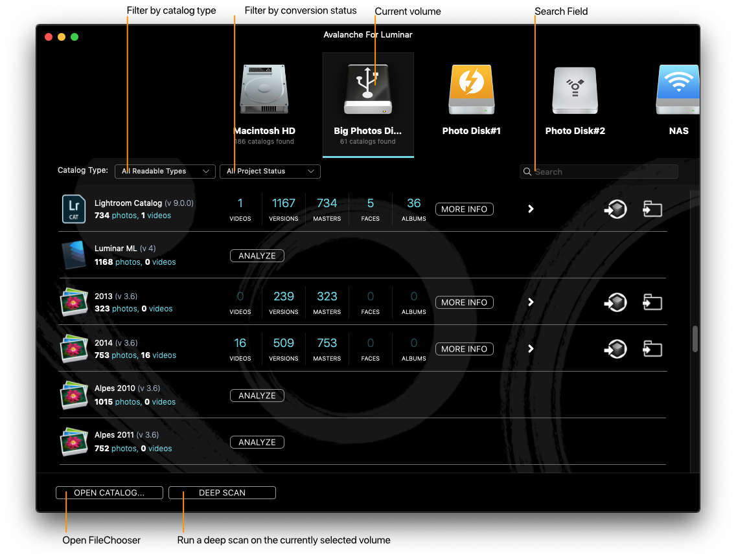The image size is (736, 560).
Task: Click MORE INFO for 2014 catalog
Action: click(x=465, y=349)
